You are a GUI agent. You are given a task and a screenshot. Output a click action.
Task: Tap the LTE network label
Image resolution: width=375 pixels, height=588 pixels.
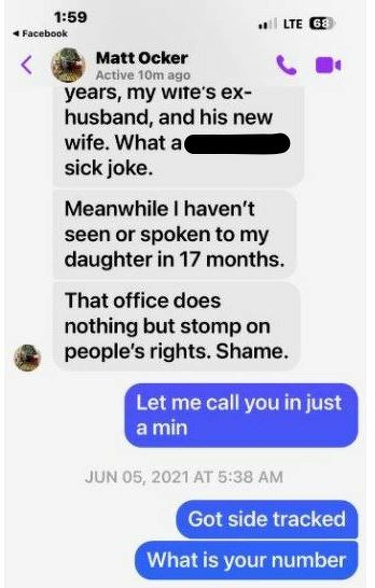(292, 24)
